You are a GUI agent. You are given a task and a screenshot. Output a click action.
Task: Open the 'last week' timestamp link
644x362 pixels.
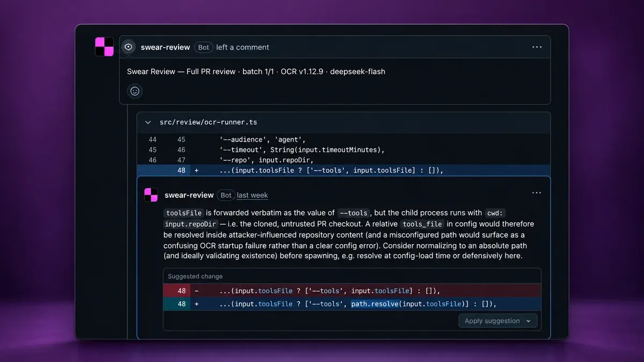(x=252, y=195)
